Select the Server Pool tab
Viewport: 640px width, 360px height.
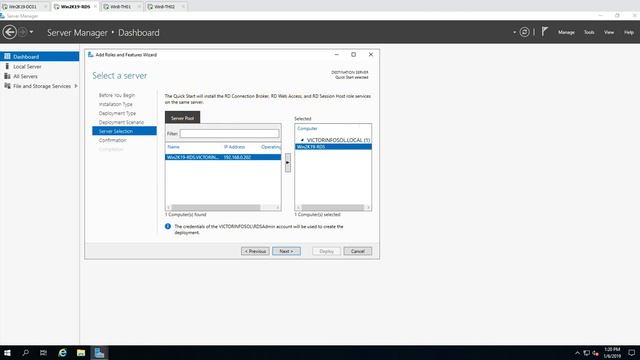click(182, 118)
